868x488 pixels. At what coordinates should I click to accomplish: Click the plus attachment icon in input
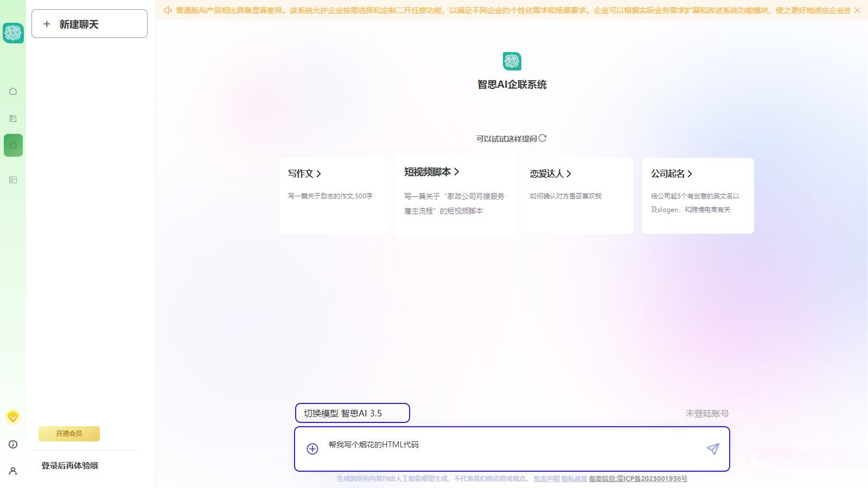(x=312, y=449)
